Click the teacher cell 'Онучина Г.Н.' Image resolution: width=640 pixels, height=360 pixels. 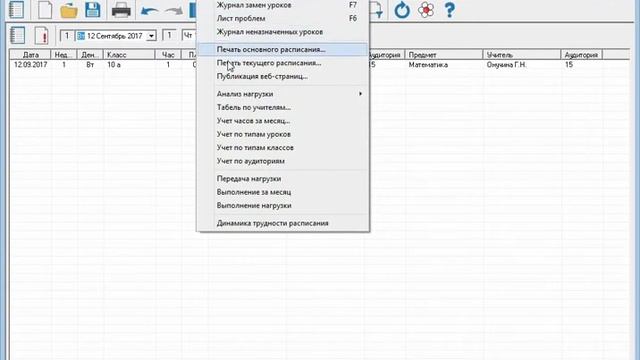pyautogui.click(x=506, y=65)
